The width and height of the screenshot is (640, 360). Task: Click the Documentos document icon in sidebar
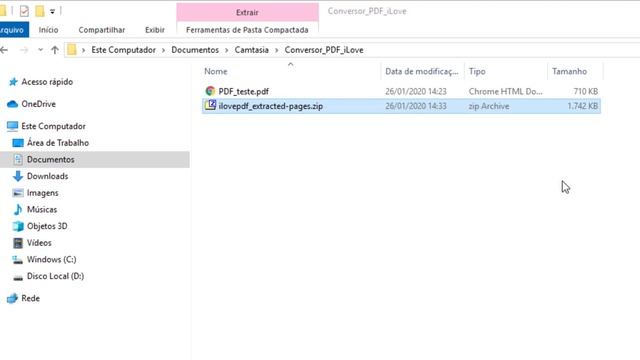point(18,159)
